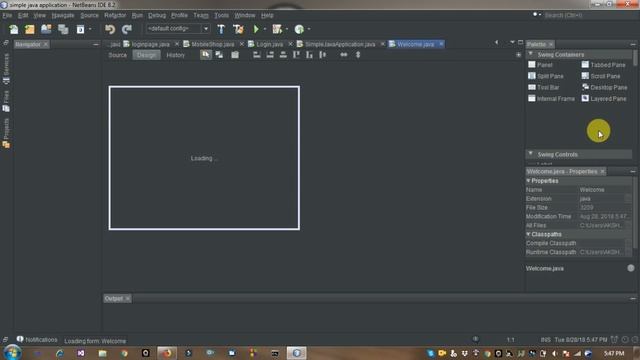640x360 pixels.
Task: Click the Redo toolbar icon
Action: (127, 29)
